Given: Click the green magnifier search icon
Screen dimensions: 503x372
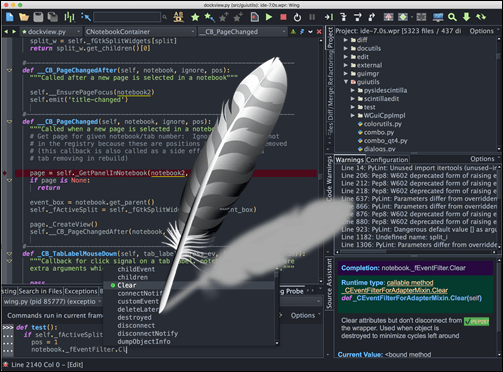Looking at the screenshot, I should (x=452, y=17).
